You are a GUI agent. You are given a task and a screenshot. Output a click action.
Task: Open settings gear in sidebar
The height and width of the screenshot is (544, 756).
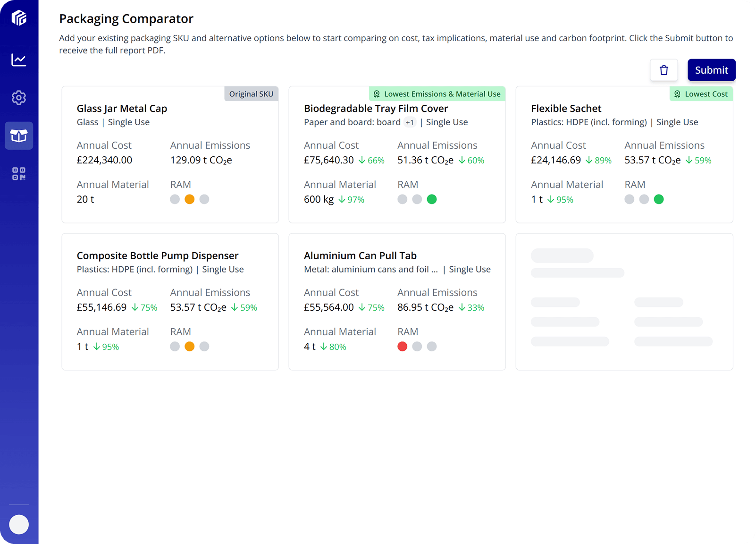(x=19, y=98)
